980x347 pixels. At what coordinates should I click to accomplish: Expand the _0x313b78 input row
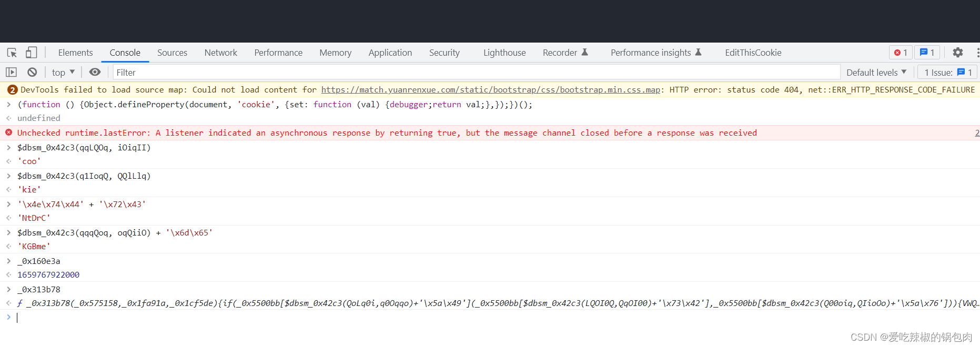coord(9,289)
